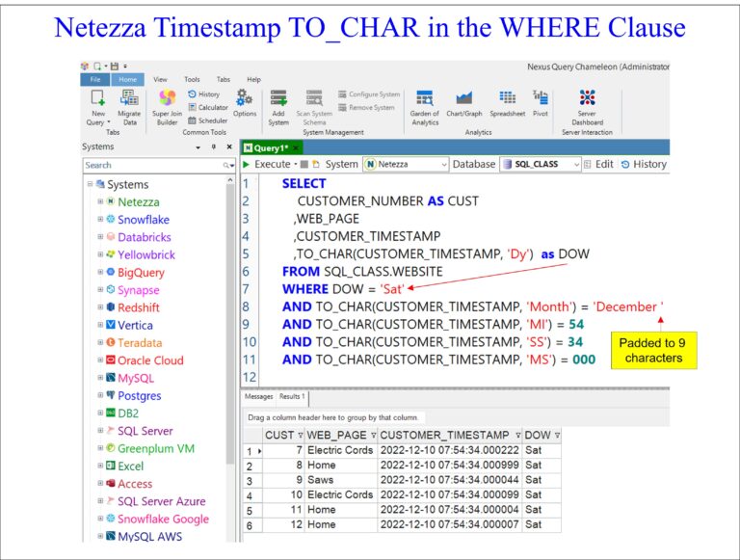Open the Tabs ribbon tab
The height and width of the screenshot is (560, 740).
[x=224, y=79]
